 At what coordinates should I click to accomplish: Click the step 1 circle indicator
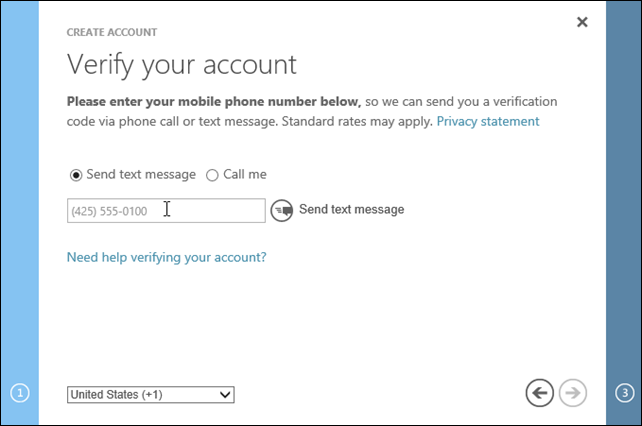(x=20, y=393)
